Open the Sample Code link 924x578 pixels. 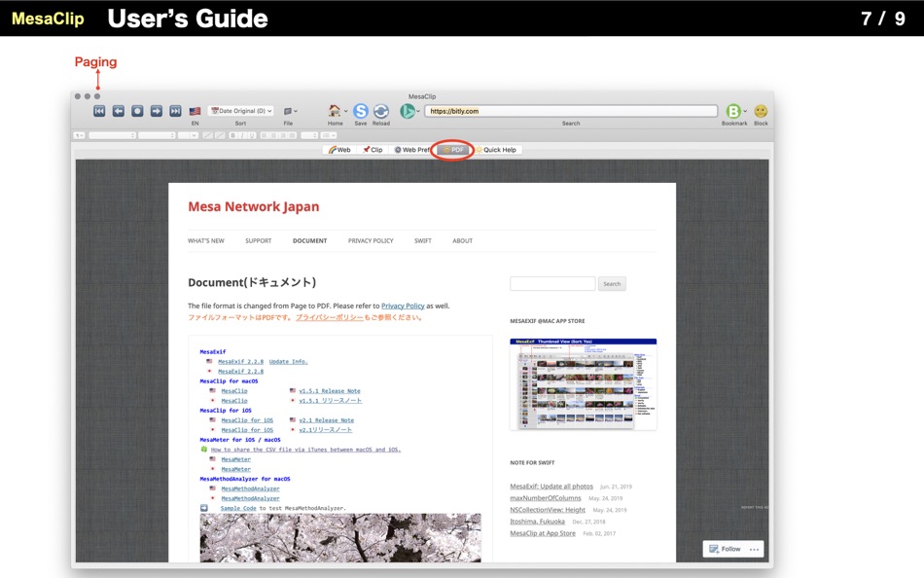[x=238, y=508]
